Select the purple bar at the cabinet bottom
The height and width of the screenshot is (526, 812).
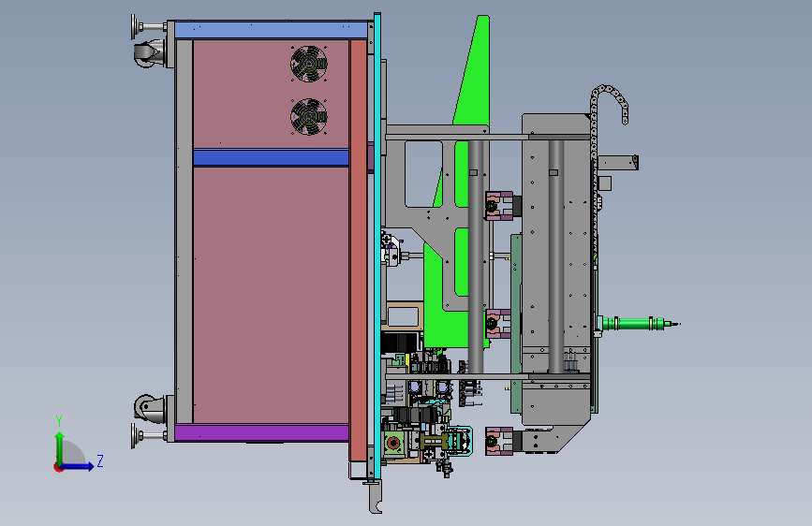(x=261, y=432)
